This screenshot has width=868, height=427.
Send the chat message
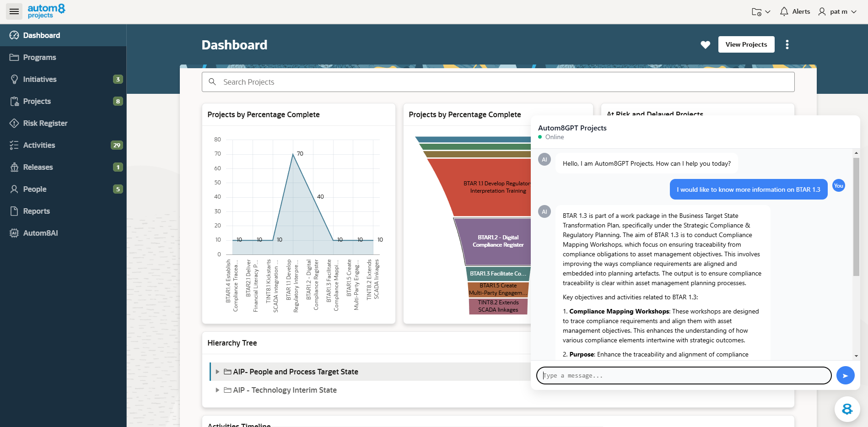pyautogui.click(x=845, y=375)
